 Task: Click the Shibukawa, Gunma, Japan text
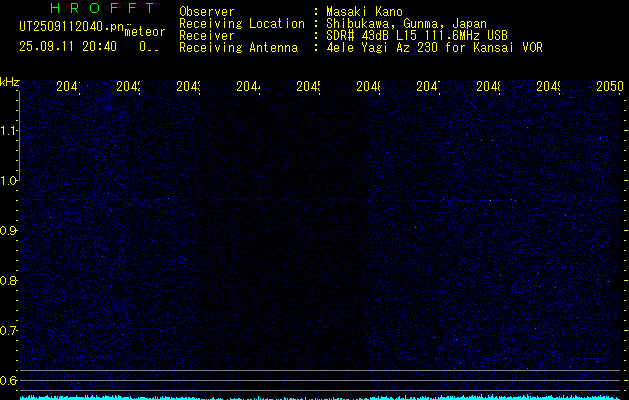[406, 24]
